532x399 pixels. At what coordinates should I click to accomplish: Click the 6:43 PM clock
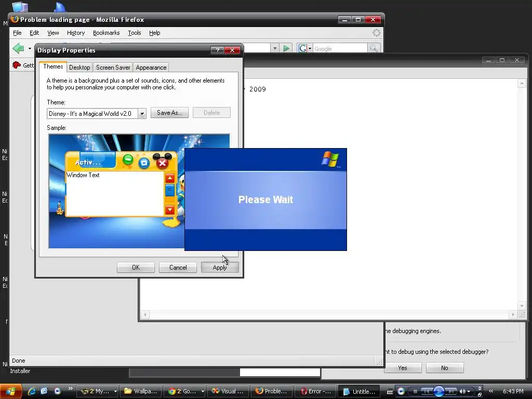pos(513,391)
